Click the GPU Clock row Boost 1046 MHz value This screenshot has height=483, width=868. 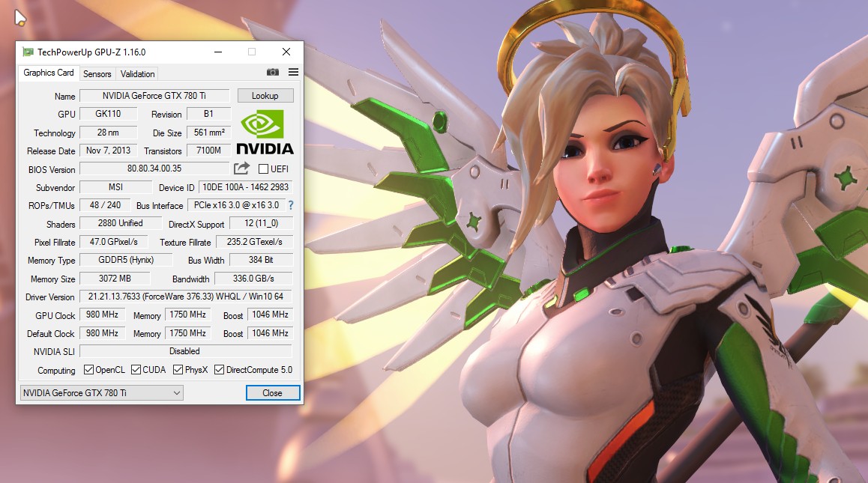270,315
